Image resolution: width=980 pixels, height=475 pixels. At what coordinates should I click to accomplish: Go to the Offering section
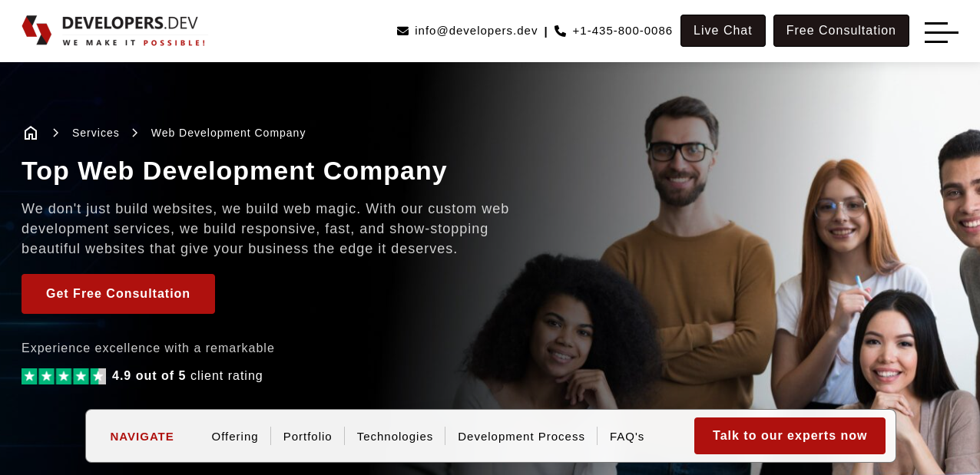pos(235,437)
